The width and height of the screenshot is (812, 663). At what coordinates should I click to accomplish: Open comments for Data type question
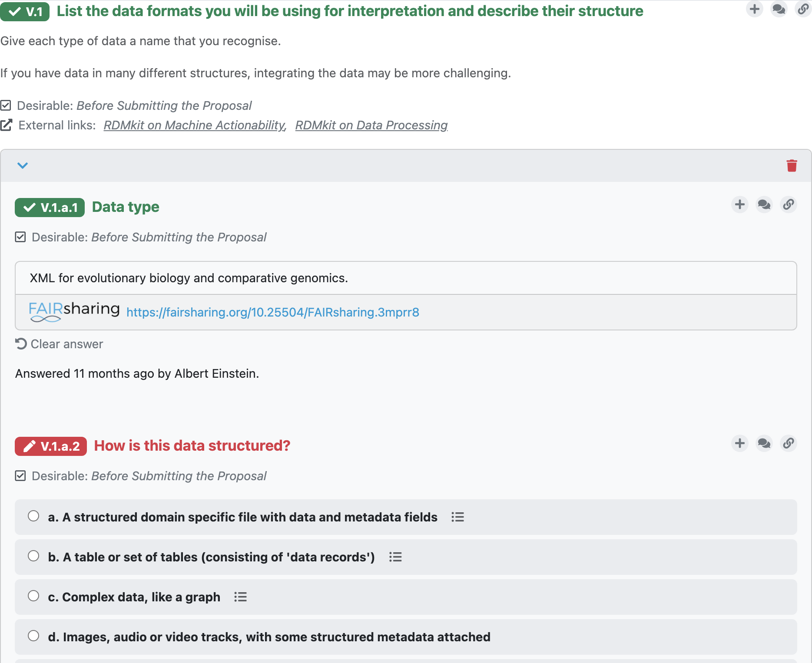point(764,205)
